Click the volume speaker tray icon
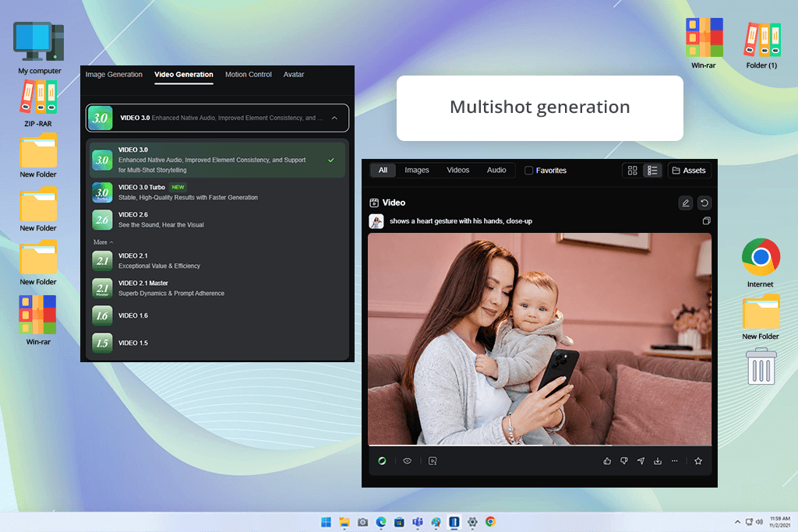This screenshot has width=798, height=532. click(759, 522)
